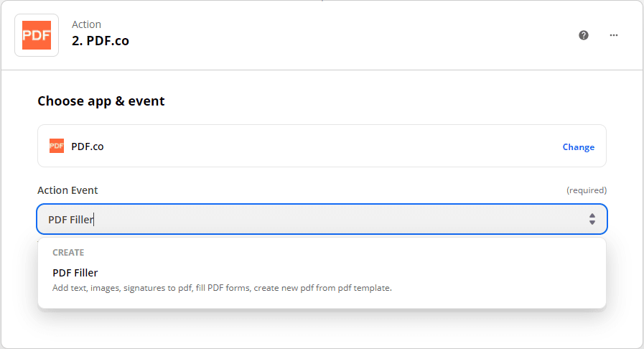Focus the Action Event search field

pos(323,219)
